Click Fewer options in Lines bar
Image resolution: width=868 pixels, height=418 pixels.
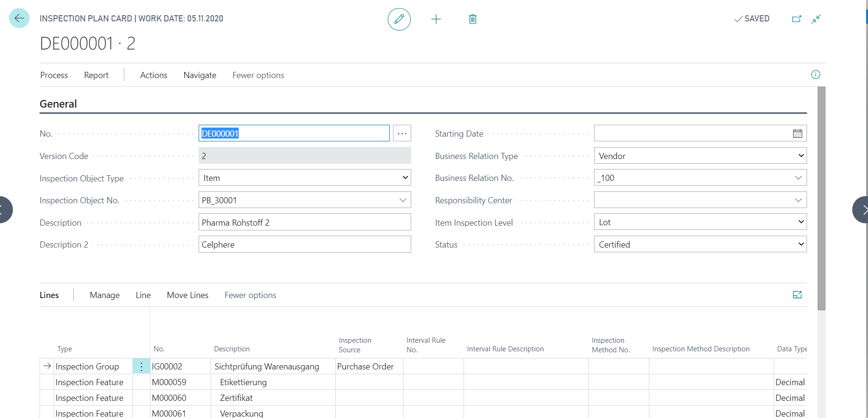[x=250, y=295]
